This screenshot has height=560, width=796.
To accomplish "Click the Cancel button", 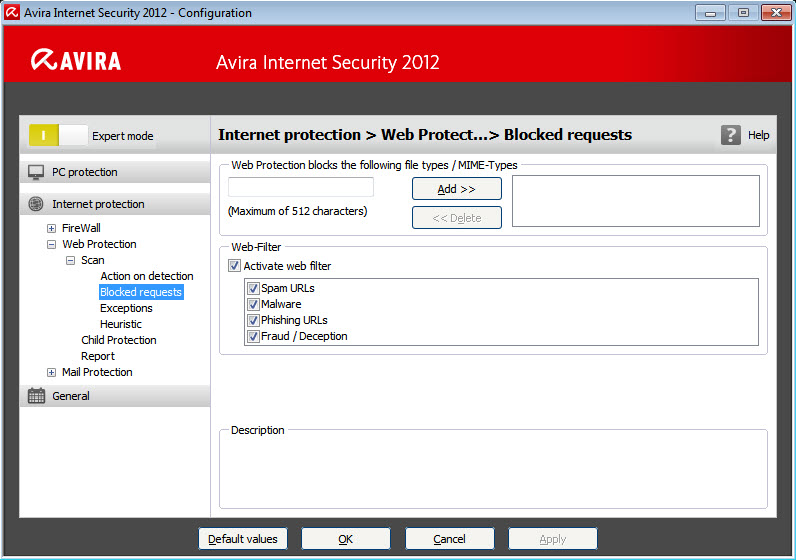I will (449, 539).
